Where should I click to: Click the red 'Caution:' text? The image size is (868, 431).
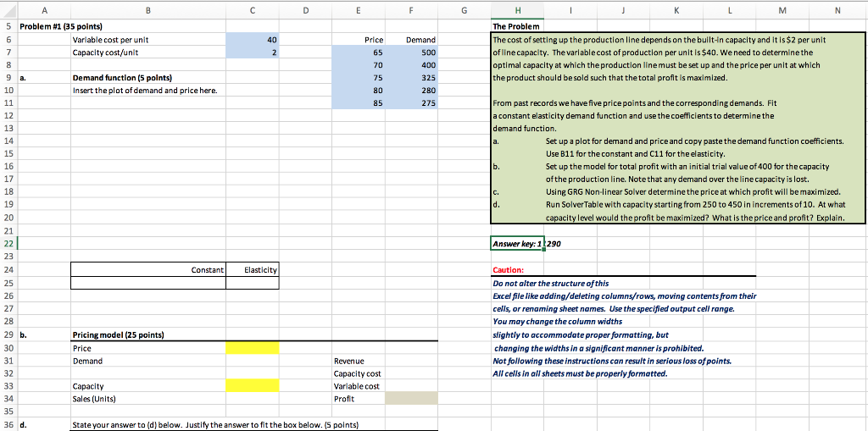point(508,270)
